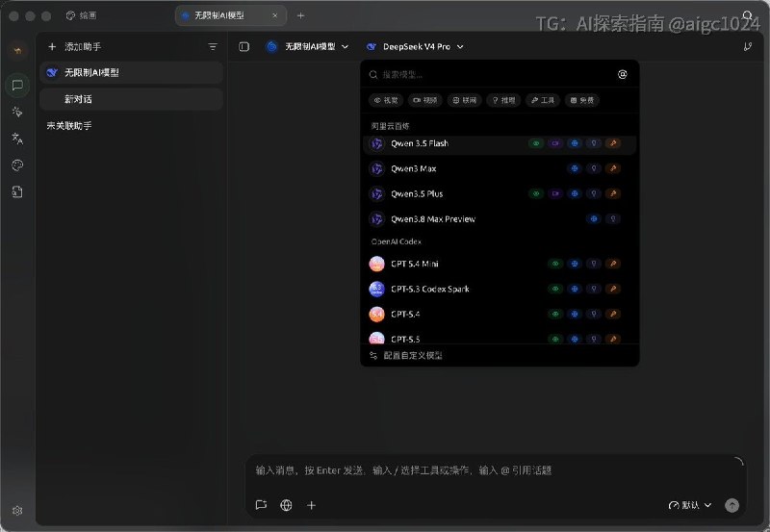Viewport: 770px width, 532px height.
Task: Select Qwen3.8 Max Preview model
Action: pyautogui.click(x=500, y=219)
